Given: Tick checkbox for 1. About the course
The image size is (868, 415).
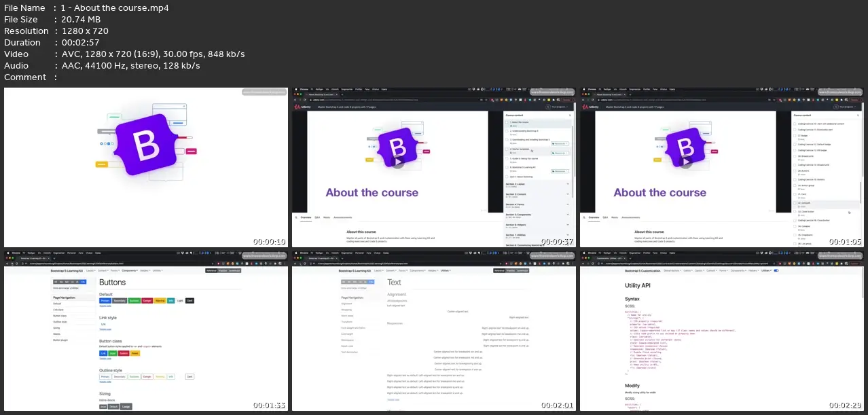Looking at the screenshot, I should 507,122.
